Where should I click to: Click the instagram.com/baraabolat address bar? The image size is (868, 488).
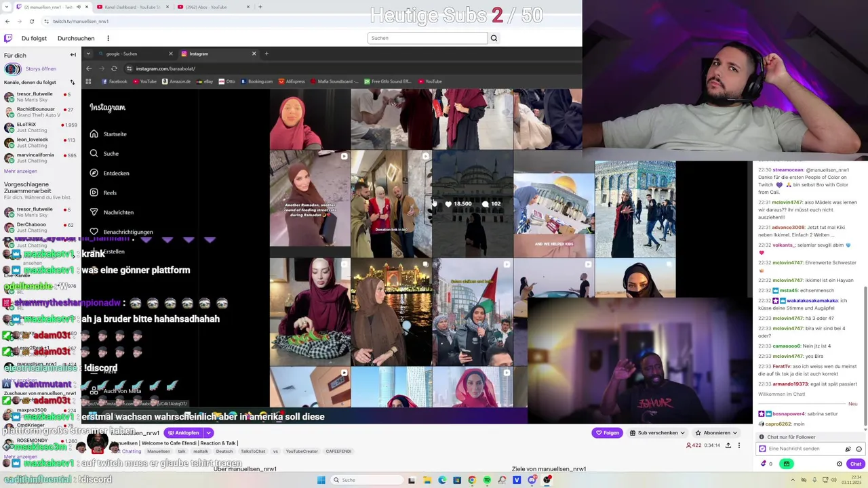point(165,68)
